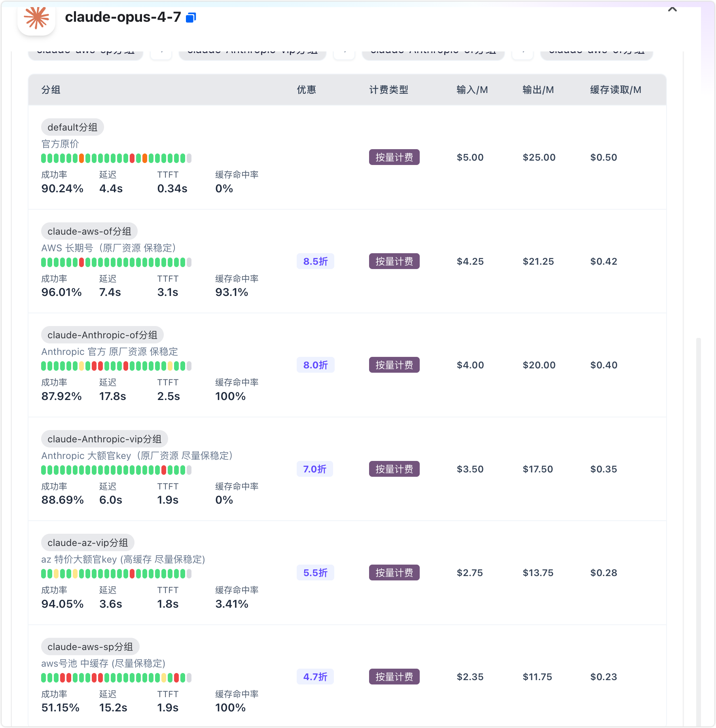716x728 pixels.
Task: Click the aws号池 中缓存 description text
Action: point(103,663)
